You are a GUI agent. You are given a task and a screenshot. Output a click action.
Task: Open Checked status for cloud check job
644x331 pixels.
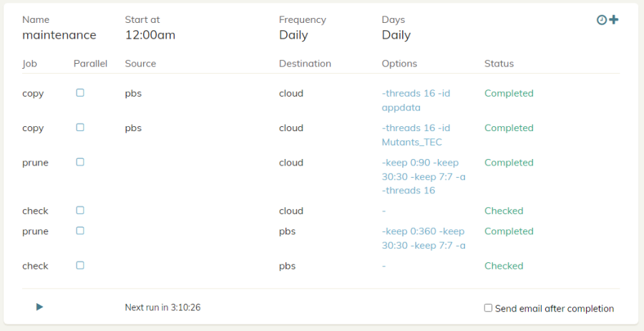(504, 211)
